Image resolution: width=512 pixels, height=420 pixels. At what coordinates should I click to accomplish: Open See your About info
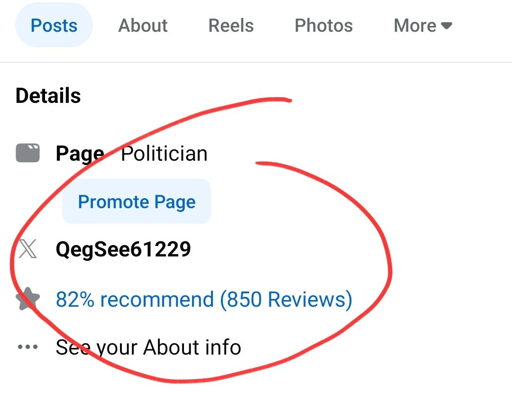tap(148, 347)
